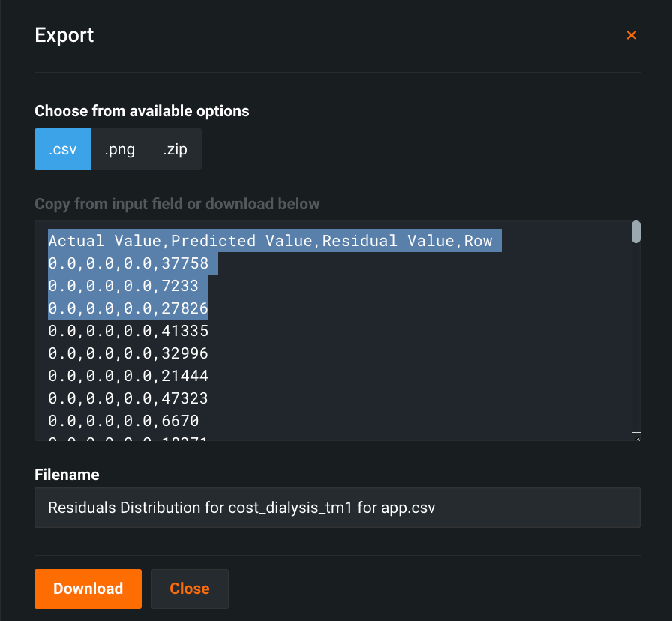Switch to the .png export option
Image resolution: width=672 pixels, height=621 pixels.
point(120,149)
